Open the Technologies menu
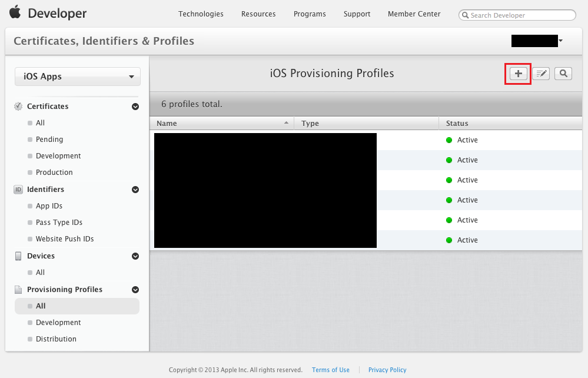This screenshot has width=588, height=378. tap(201, 14)
